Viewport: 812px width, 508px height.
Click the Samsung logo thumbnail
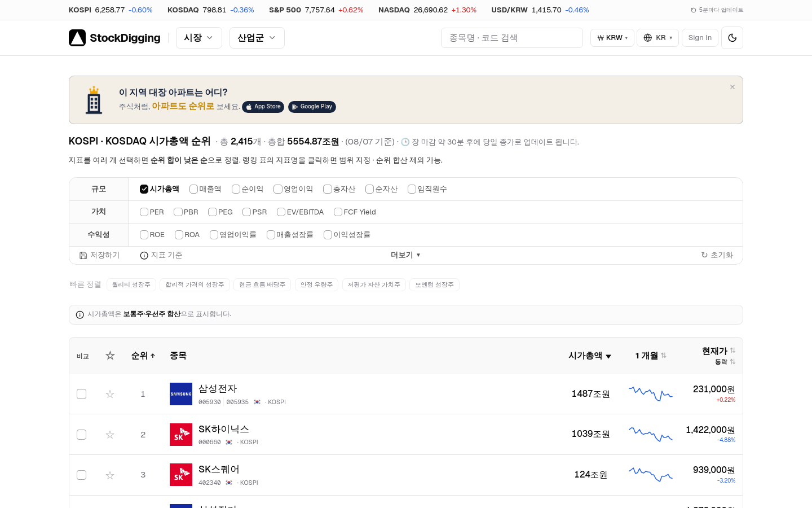click(x=181, y=394)
